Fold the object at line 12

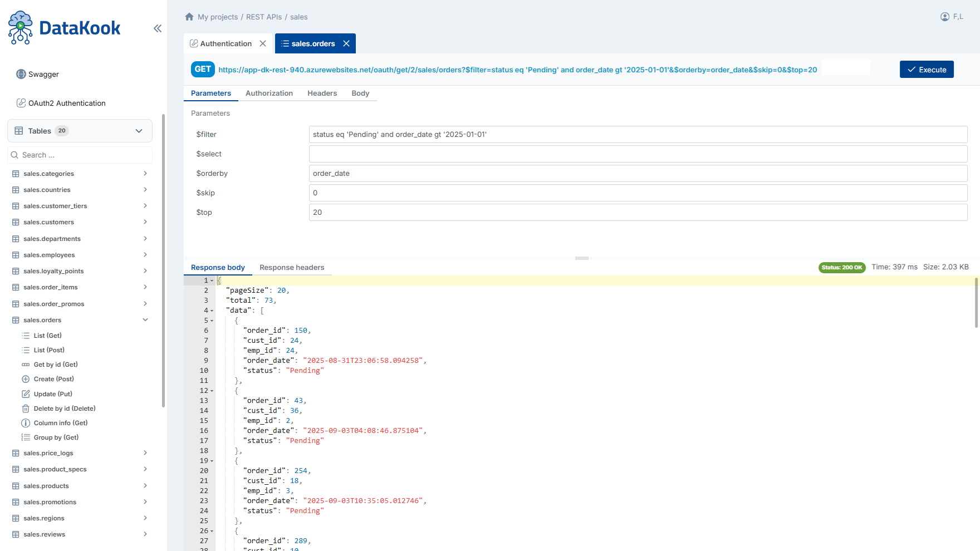212,391
